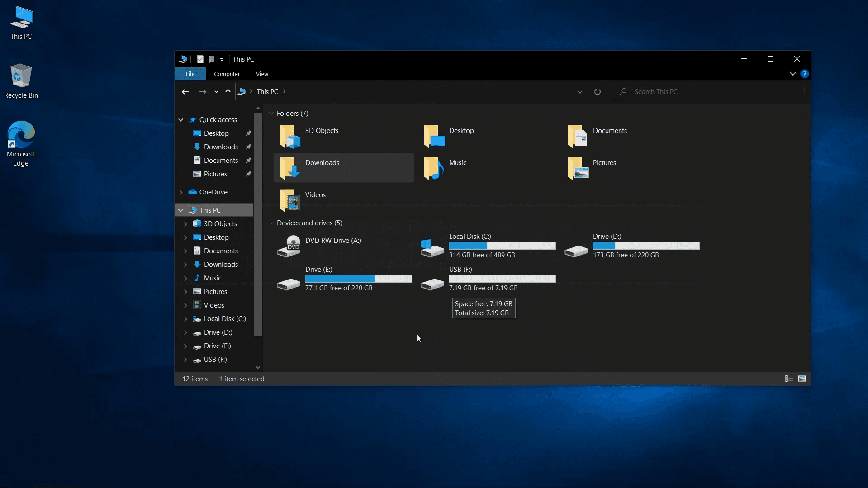The width and height of the screenshot is (868, 488).
Task: Select the Documents folder icon
Action: pos(578,136)
